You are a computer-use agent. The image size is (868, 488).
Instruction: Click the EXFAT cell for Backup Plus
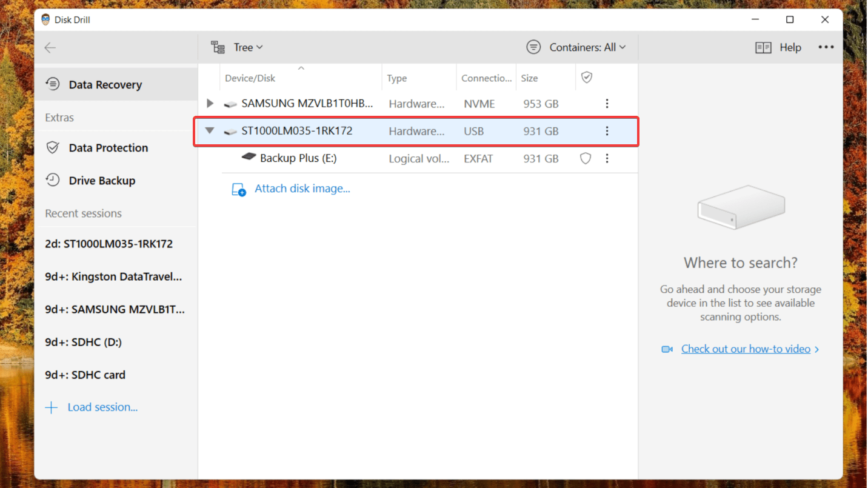point(479,158)
